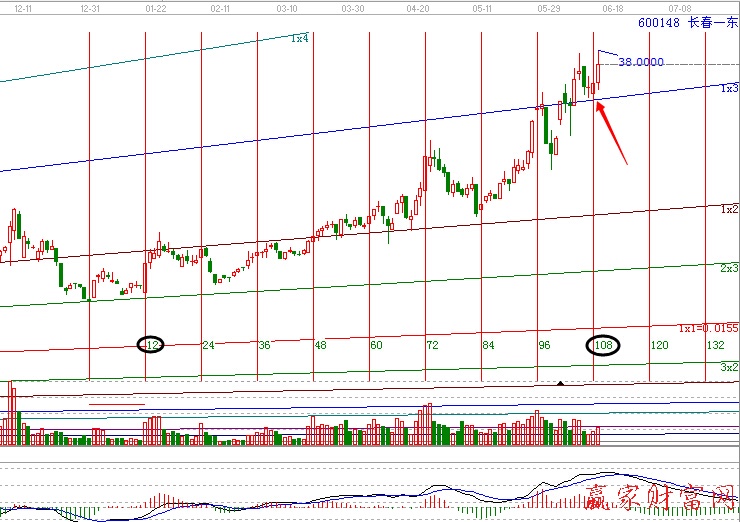Viewport: 740px width, 522px height.
Task: Click the 48 time cycle number
Action: pyautogui.click(x=320, y=345)
